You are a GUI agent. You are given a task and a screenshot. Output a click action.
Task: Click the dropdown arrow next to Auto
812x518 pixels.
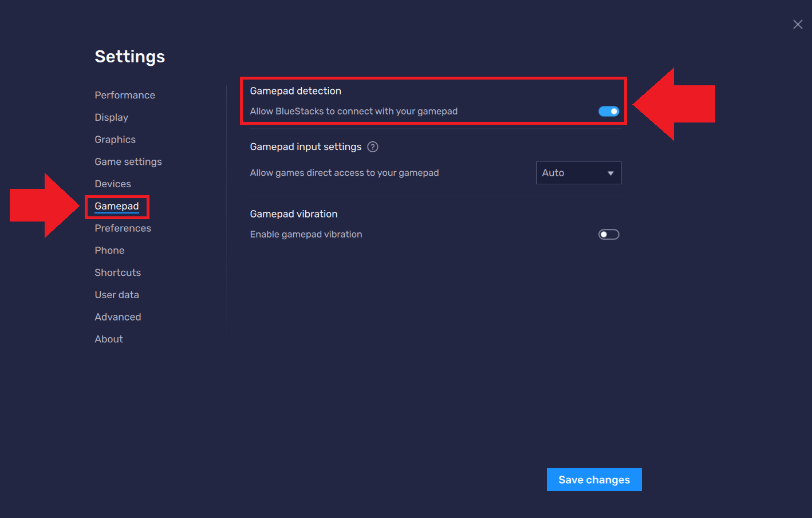tap(610, 173)
